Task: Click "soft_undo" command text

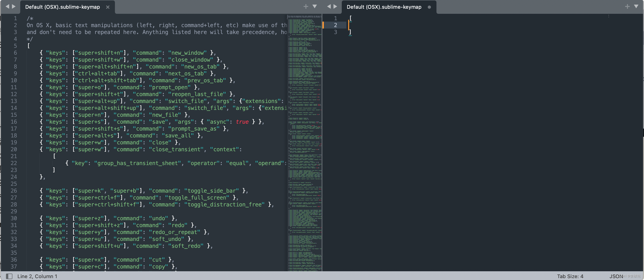Action: 166,239
